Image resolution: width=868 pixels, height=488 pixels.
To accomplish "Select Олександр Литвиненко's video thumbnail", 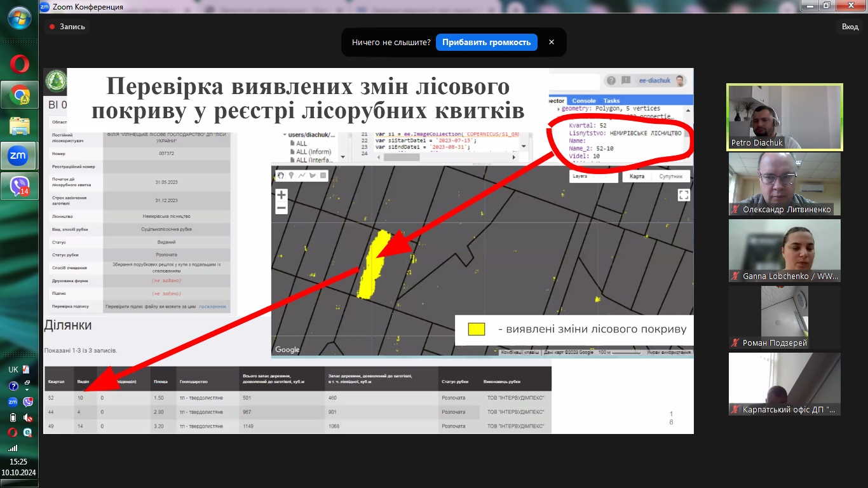I will [785, 184].
